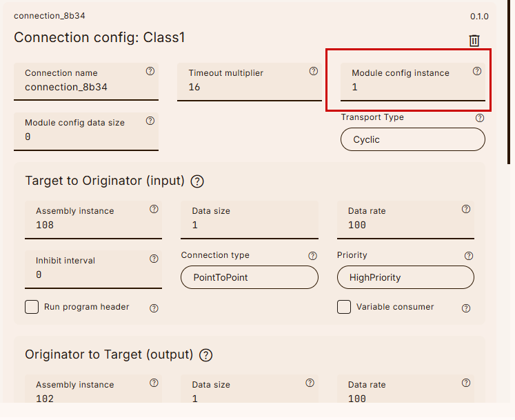Show help for Originator to Target section

click(x=205, y=355)
